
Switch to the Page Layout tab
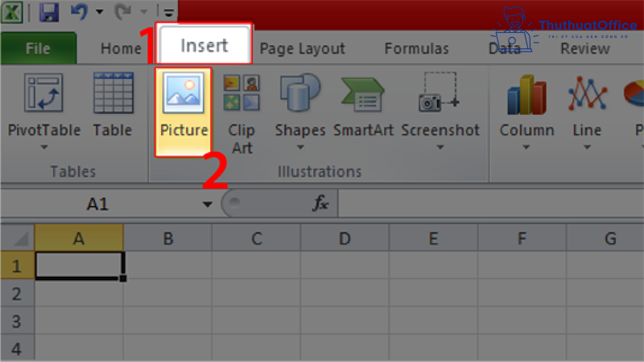click(x=302, y=49)
